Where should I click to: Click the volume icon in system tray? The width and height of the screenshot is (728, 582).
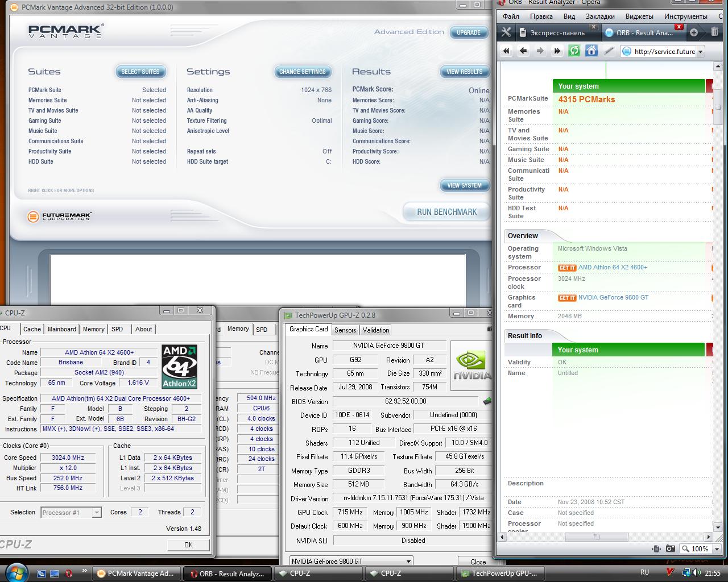tap(697, 573)
